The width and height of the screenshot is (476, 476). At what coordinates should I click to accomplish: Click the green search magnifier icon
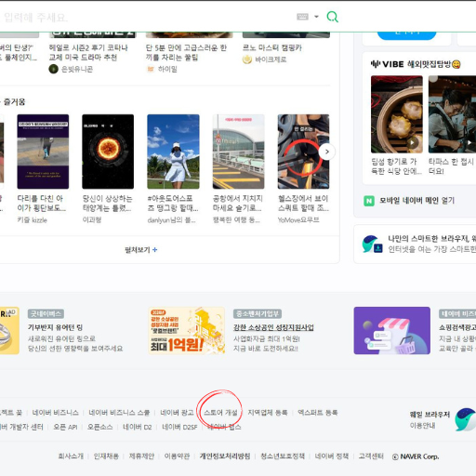tap(333, 17)
